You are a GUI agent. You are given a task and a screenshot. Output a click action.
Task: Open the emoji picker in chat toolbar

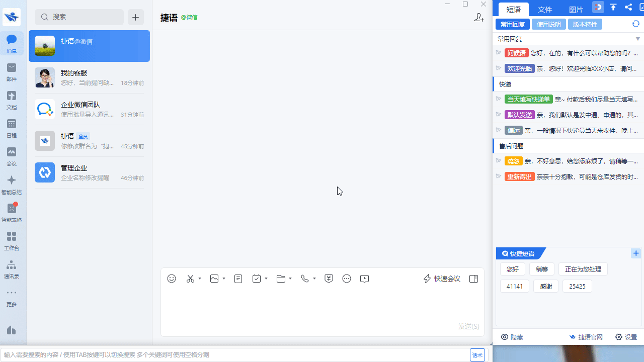click(172, 279)
